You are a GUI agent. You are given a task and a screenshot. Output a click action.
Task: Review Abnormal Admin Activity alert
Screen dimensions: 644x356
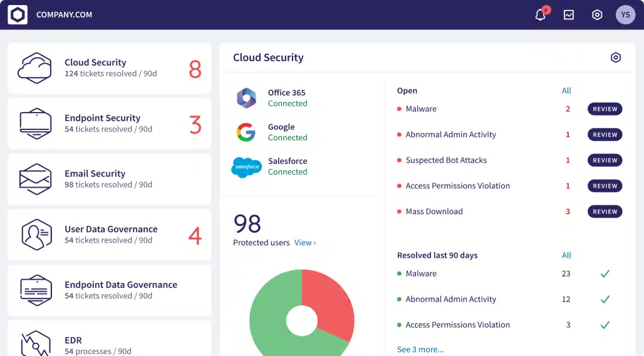[x=605, y=135]
